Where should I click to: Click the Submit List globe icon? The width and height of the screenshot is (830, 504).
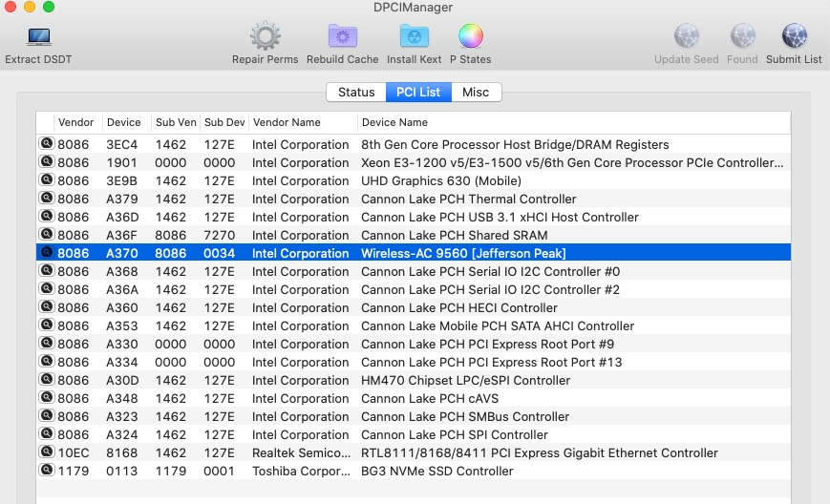[794, 37]
